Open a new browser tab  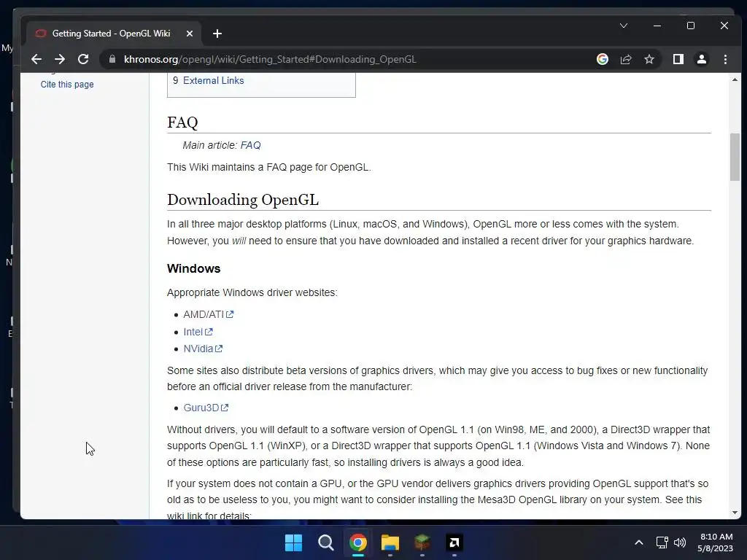click(x=217, y=34)
